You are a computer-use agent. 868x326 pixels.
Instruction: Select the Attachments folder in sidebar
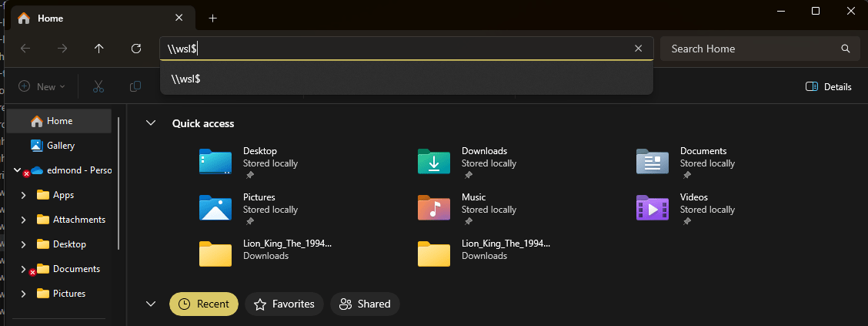pos(71,220)
